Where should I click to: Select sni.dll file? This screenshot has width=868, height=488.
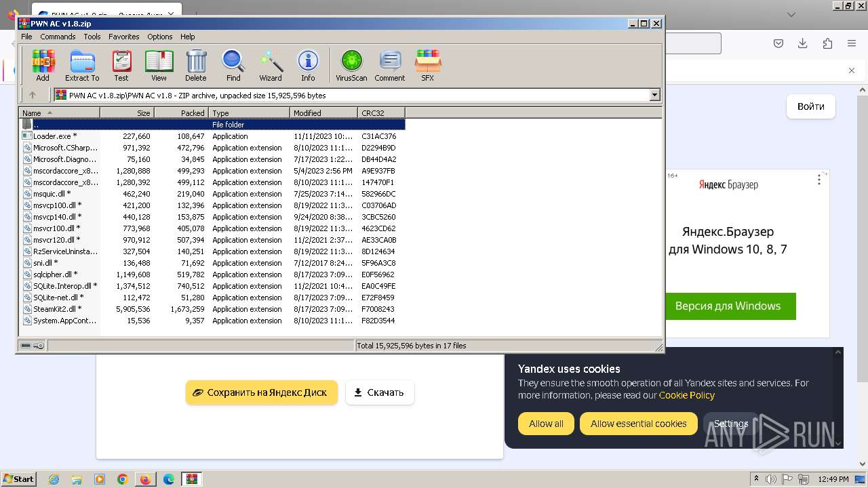click(212, 263)
